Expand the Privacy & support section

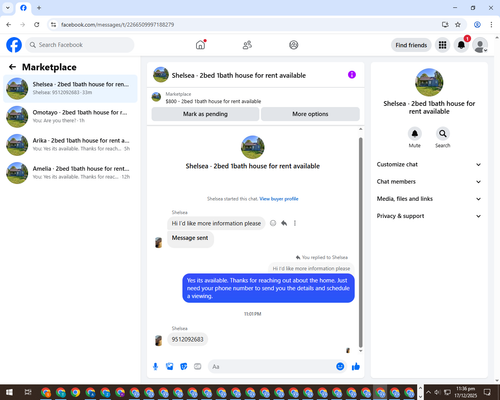point(429,216)
